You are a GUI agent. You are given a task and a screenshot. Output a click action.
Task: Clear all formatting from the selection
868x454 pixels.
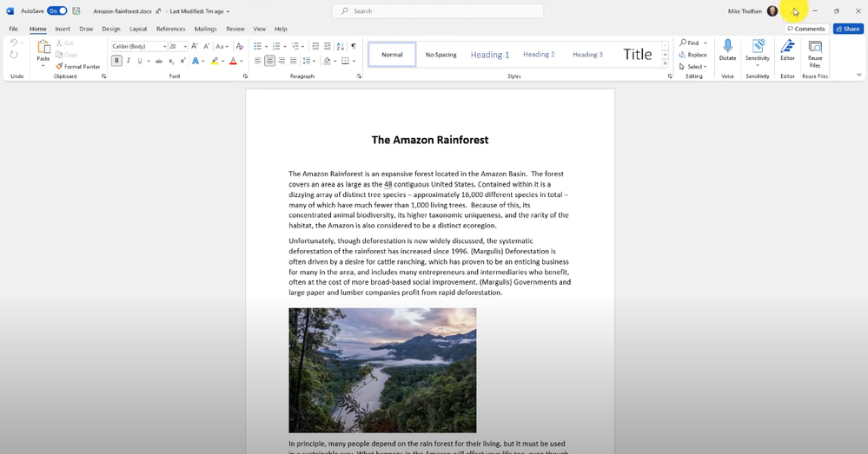[240, 47]
